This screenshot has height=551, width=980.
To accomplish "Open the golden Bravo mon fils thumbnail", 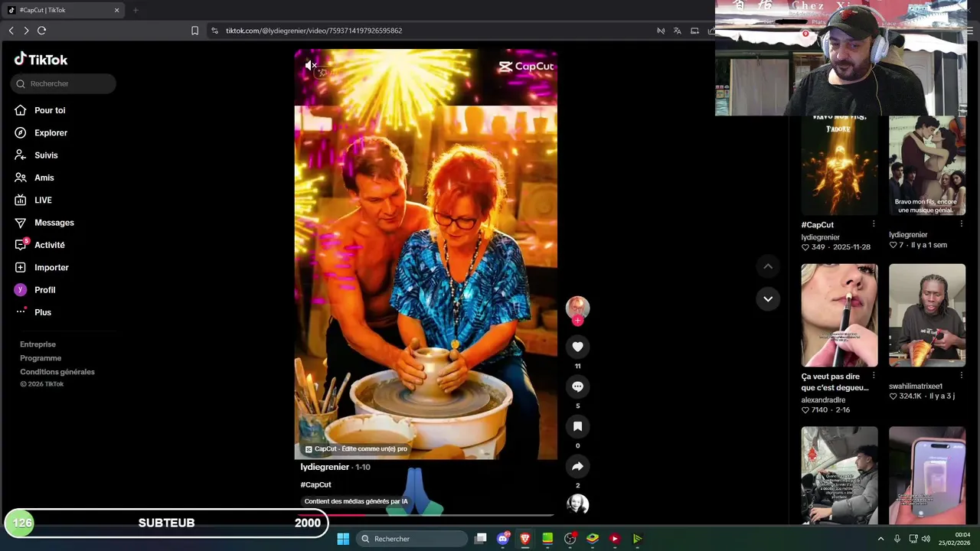I will click(x=839, y=165).
